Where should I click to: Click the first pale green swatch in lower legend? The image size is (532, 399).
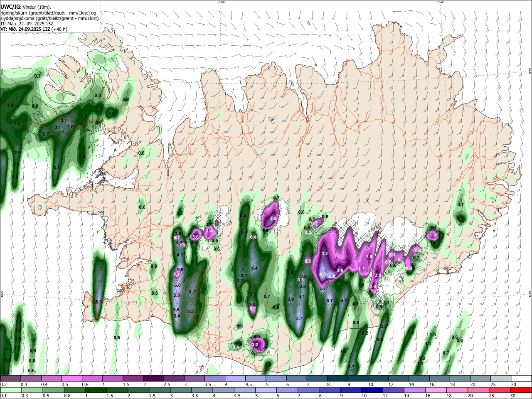(x=11, y=390)
